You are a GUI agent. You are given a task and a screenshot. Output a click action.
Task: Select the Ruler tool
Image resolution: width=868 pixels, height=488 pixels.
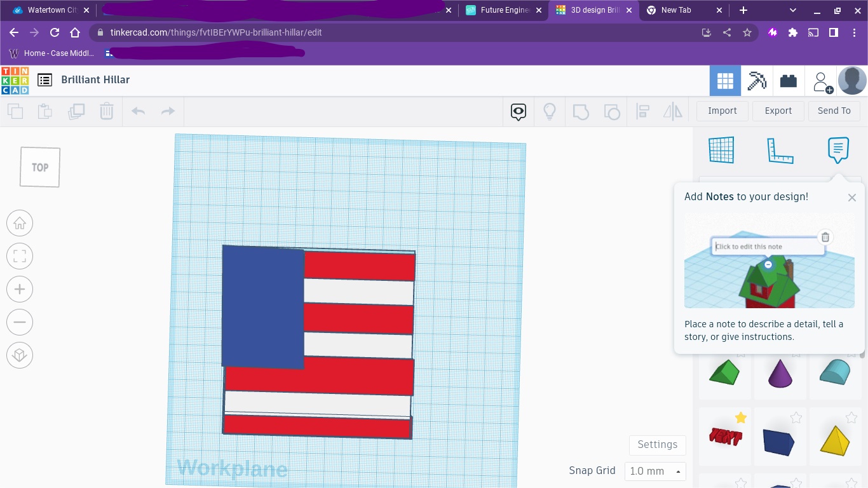(780, 151)
